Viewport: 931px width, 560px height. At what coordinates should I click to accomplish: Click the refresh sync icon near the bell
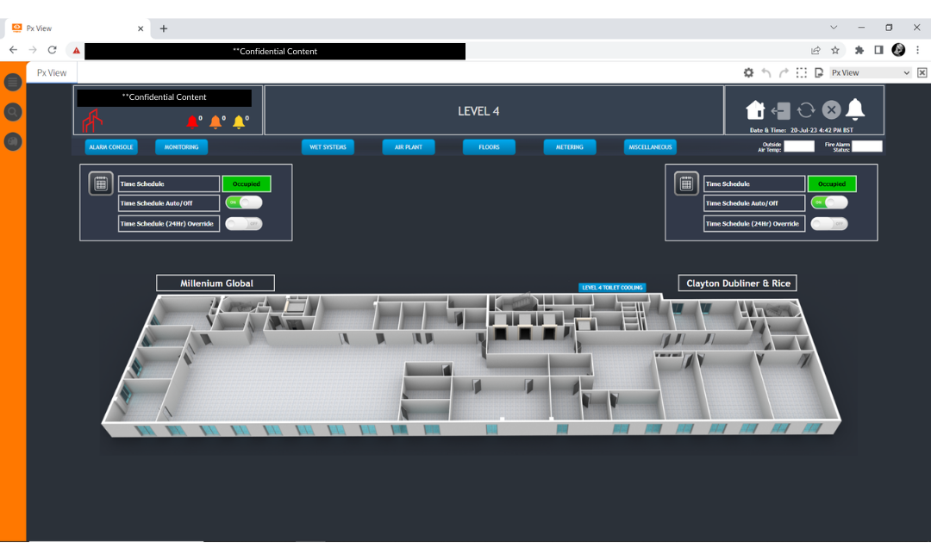pos(806,110)
